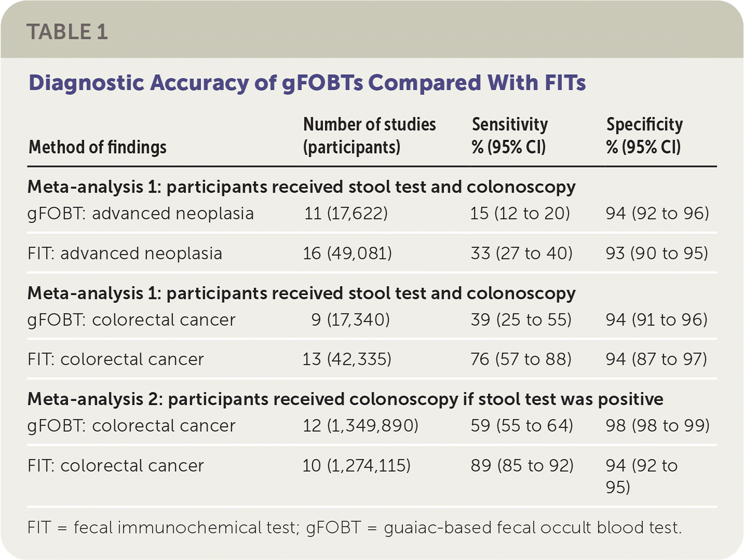Image resolution: width=744 pixels, height=560 pixels.
Task: Select the "12 (1,349,890)" studies cell
Action: click(360, 426)
